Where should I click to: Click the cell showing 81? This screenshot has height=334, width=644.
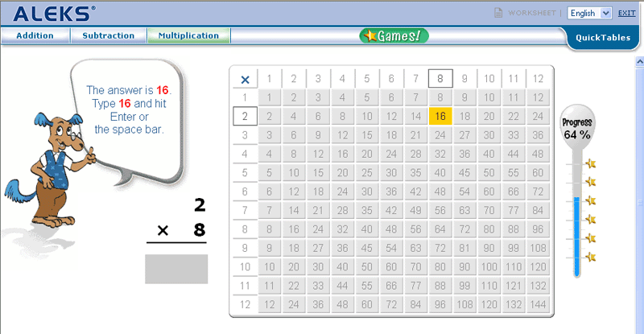464,248
